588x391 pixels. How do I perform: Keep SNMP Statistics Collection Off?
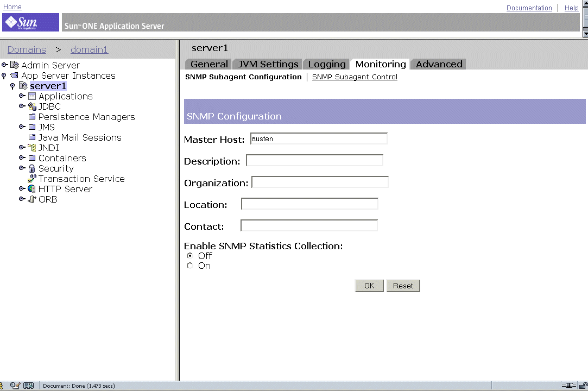(x=190, y=255)
